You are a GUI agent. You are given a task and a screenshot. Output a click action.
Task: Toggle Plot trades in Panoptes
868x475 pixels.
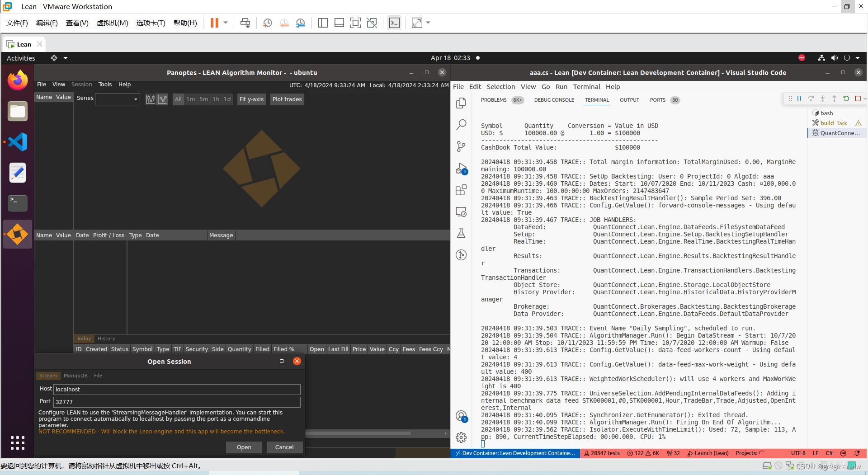click(x=287, y=99)
